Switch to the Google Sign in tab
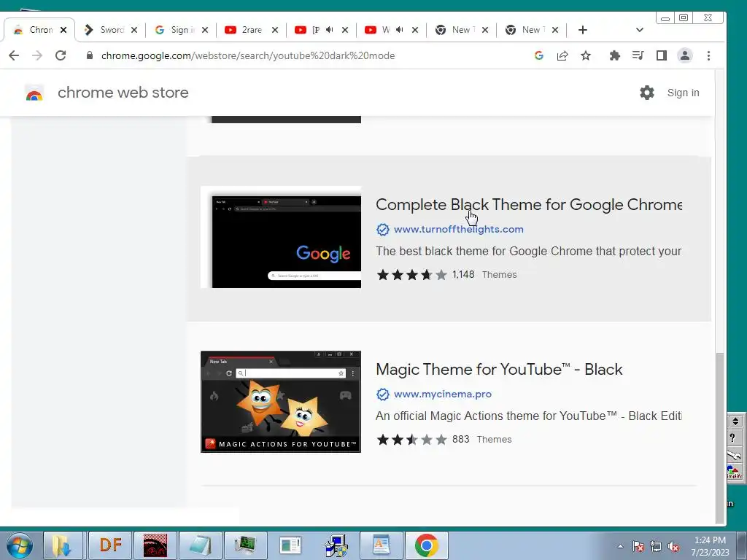Viewport: 747px width, 560px height. point(175,29)
